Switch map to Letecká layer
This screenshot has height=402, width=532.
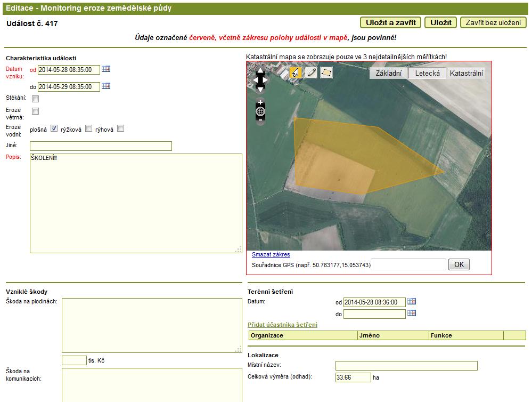428,73
